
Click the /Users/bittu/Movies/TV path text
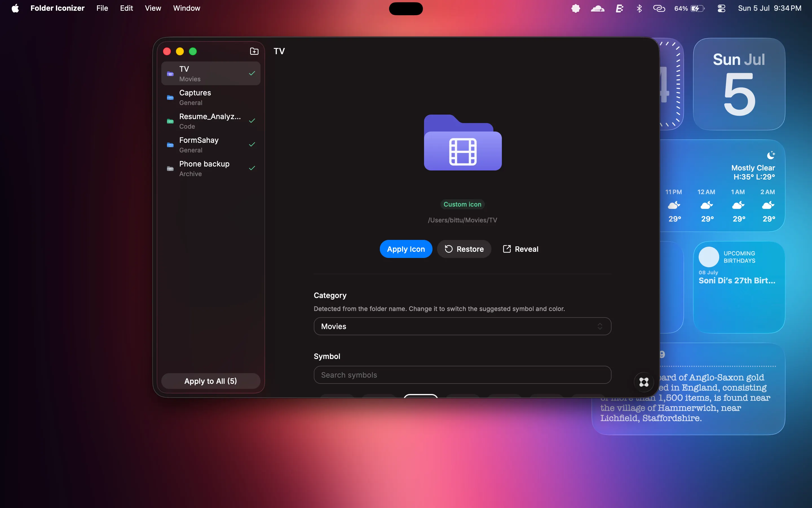(462, 220)
